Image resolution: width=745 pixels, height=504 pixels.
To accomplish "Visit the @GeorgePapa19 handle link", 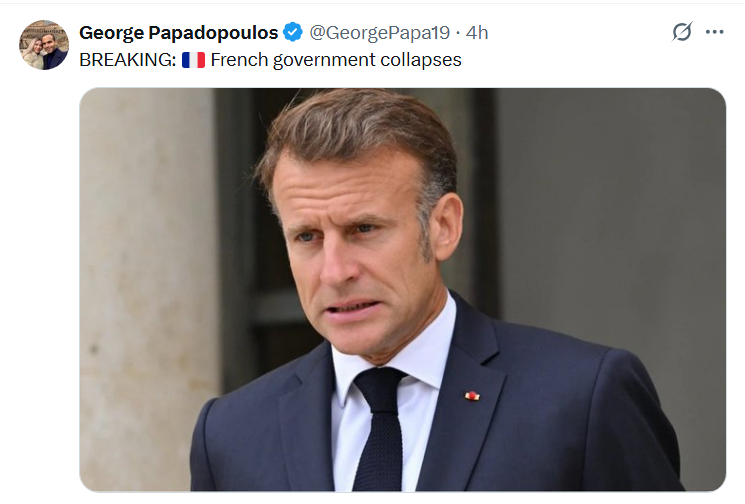I will point(379,33).
